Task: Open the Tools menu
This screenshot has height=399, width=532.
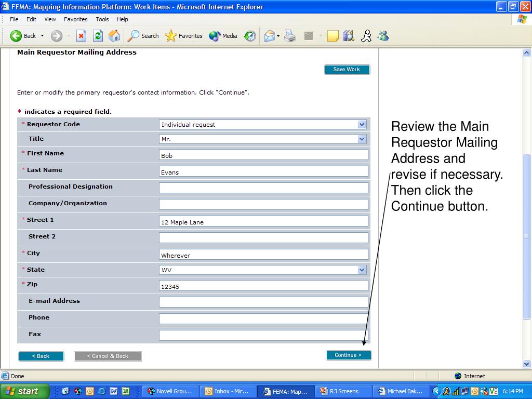Action: (102, 19)
